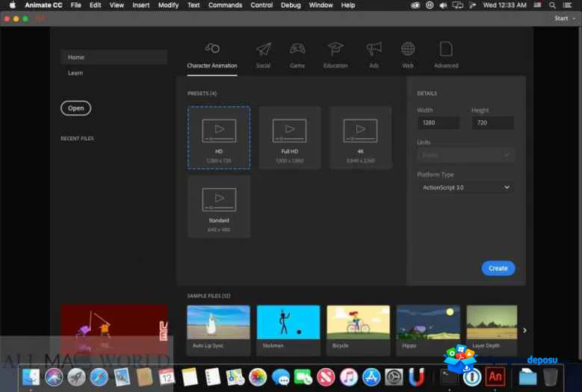Select the Education graduation cap icon
The height and width of the screenshot is (392, 582).
tap(335, 49)
